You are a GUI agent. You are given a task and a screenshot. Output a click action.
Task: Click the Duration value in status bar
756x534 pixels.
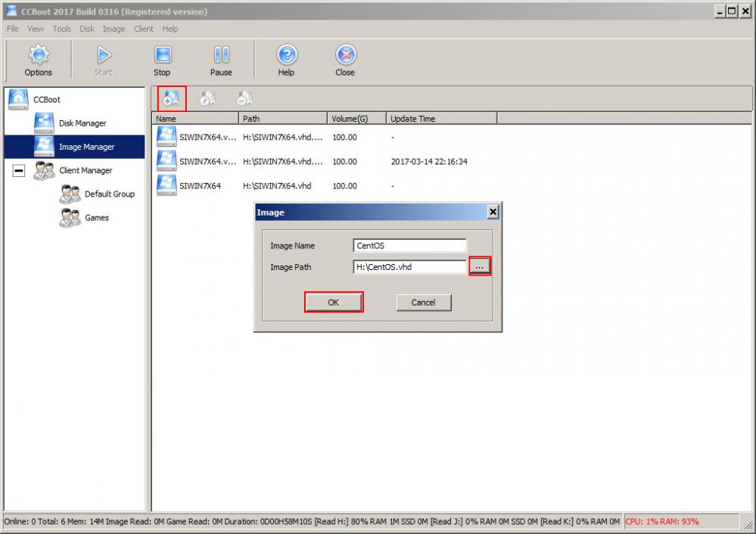[285, 521]
